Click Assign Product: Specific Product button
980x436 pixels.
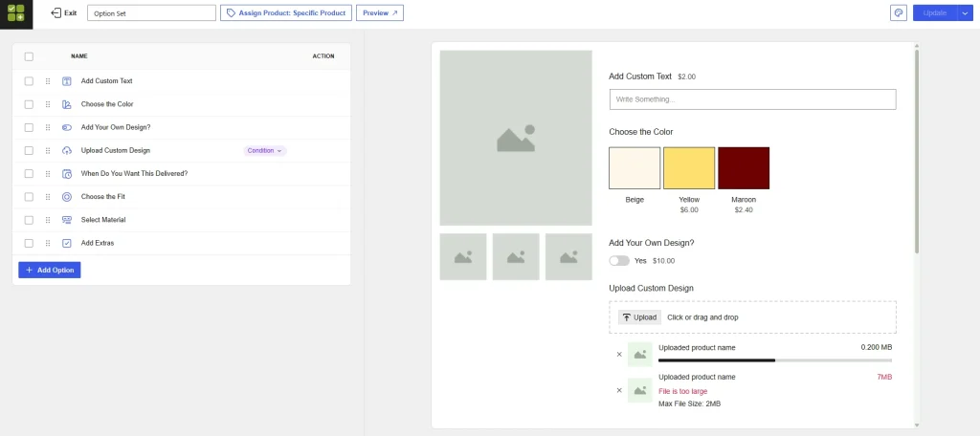(x=286, y=12)
